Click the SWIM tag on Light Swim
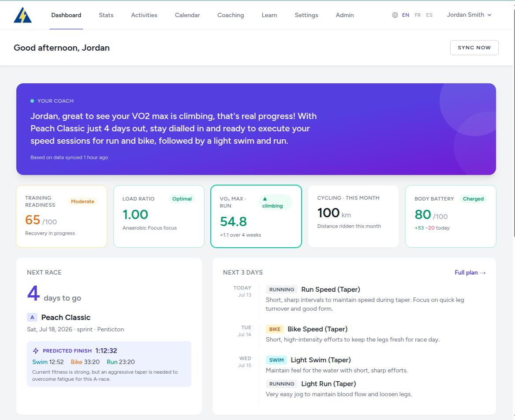 click(x=276, y=360)
